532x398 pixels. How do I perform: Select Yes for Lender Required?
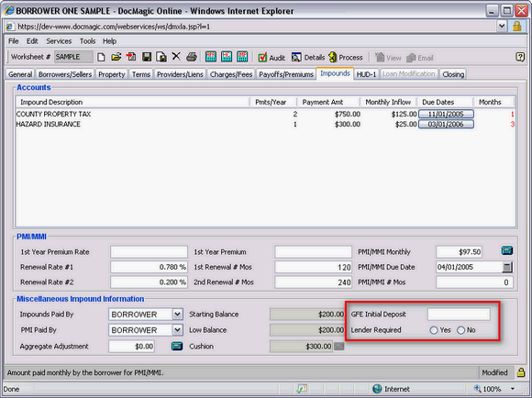point(433,330)
